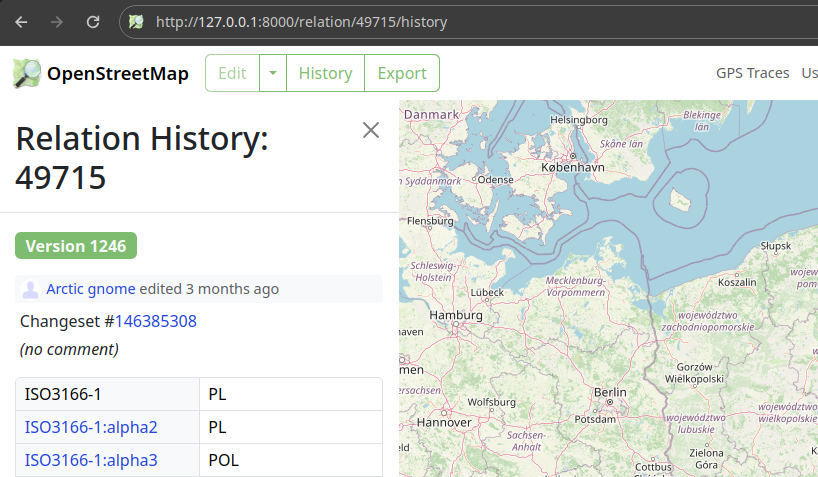Click the browser back arrow

point(21,21)
